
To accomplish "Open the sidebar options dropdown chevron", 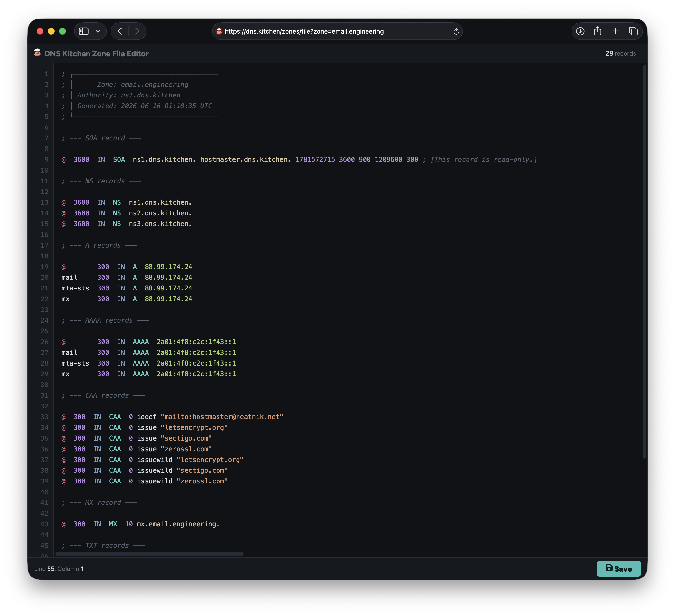I will click(x=98, y=31).
